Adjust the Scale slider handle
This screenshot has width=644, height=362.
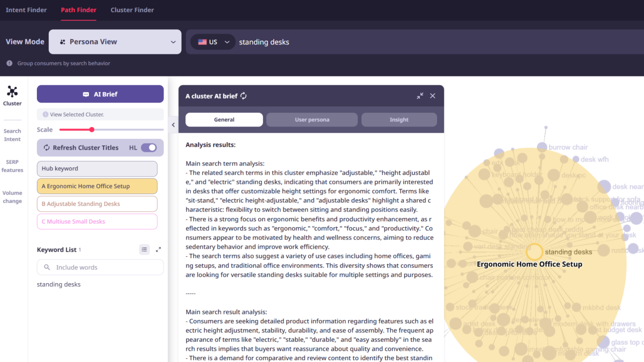pyautogui.click(x=91, y=129)
